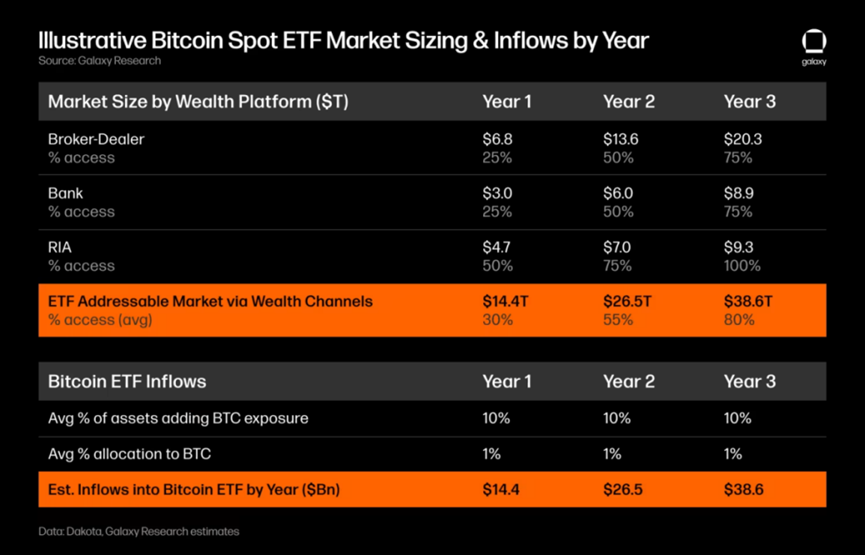Click the $6.8 Broker-Dealer Year 1 value

click(x=498, y=139)
